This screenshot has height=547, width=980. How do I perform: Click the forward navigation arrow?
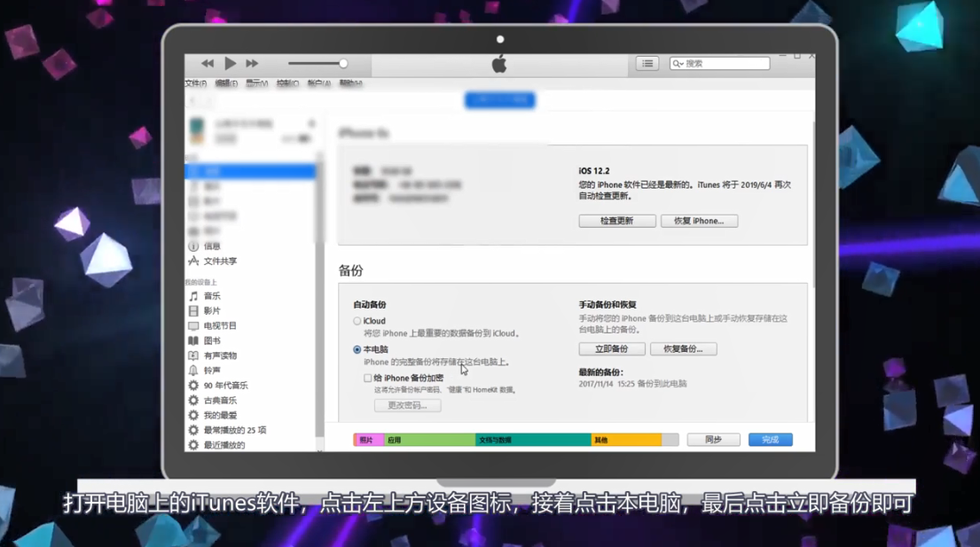tap(208, 100)
